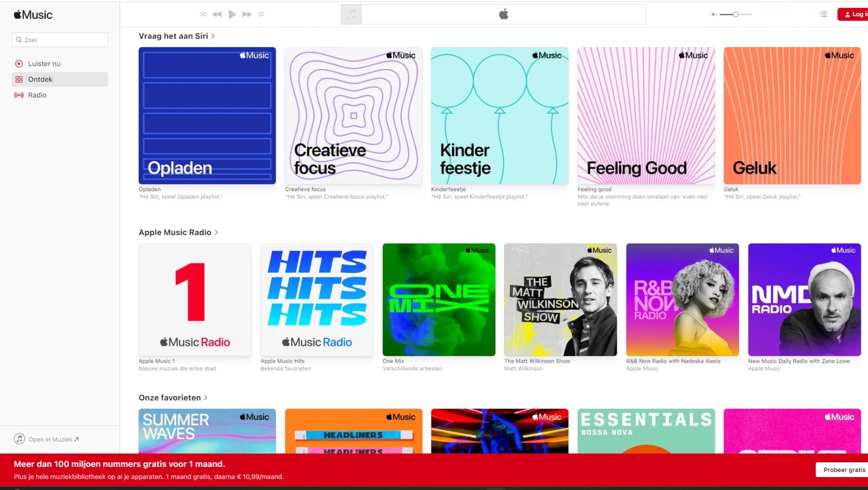Open Apple Music 1 radio station

click(195, 300)
